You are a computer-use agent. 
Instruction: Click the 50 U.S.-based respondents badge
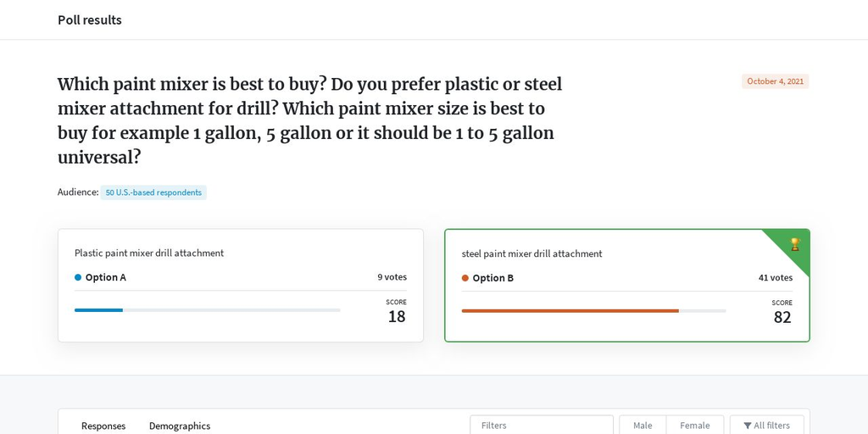[153, 192]
